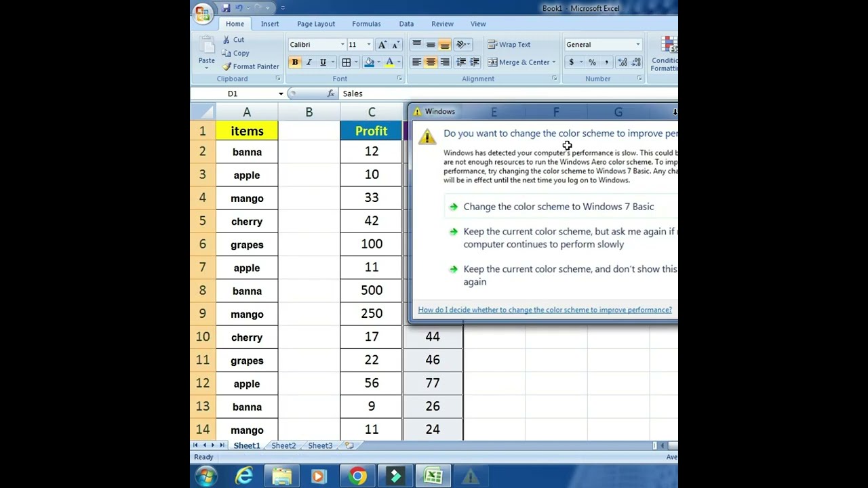The height and width of the screenshot is (488, 868).
Task: Increase the font size
Action: click(382, 45)
